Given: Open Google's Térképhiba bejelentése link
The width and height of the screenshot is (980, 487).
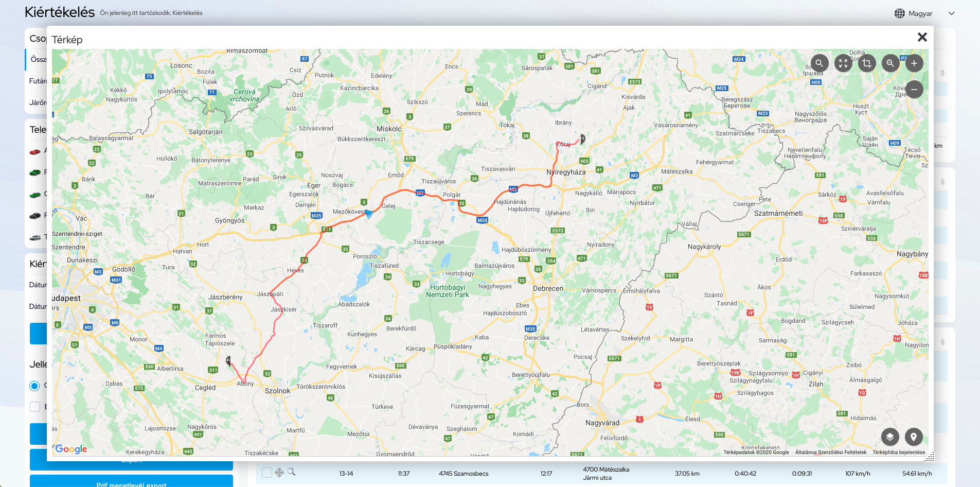Looking at the screenshot, I should click(x=899, y=453).
